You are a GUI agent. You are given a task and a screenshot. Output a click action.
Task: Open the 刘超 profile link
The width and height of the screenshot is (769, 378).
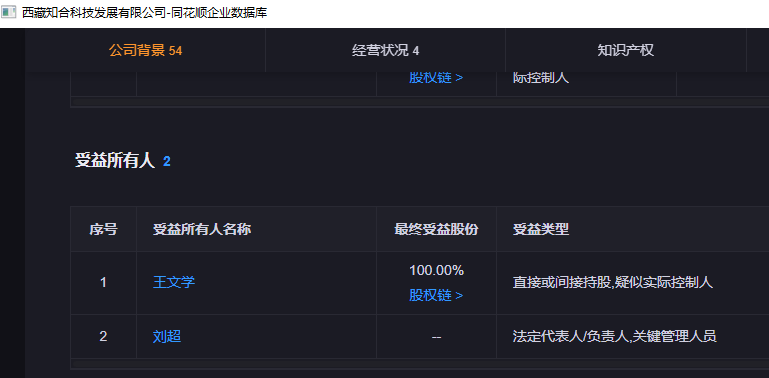coord(167,336)
